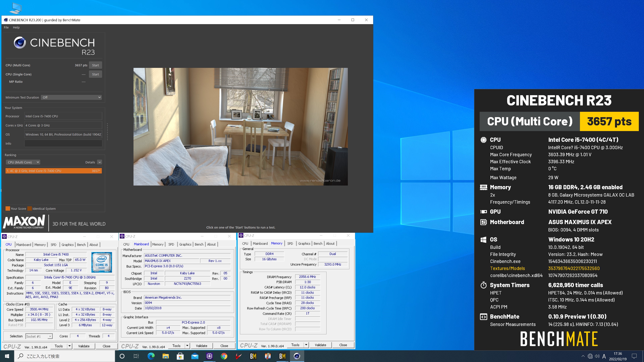
Task: Click the right CPU-Z window's title icon
Action: pos(241,235)
